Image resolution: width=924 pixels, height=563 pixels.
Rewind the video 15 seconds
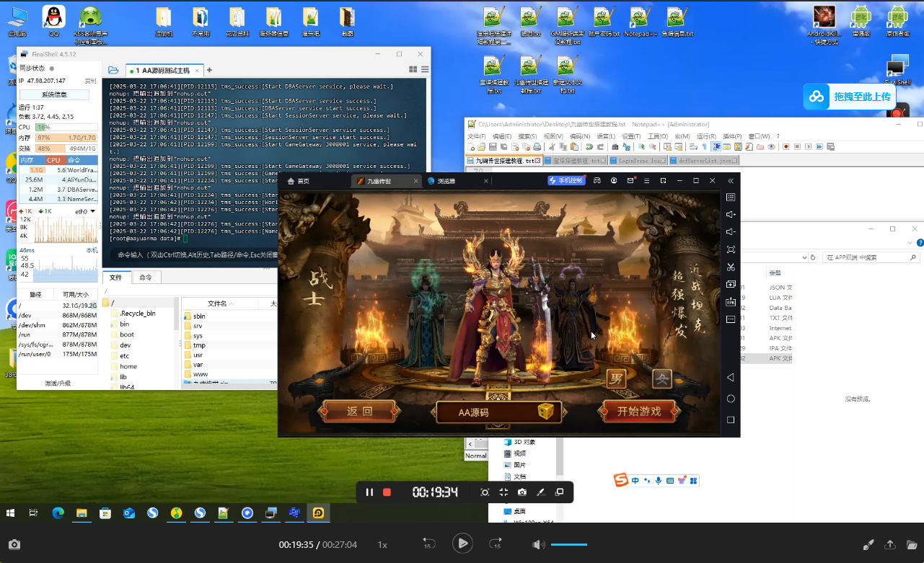click(x=428, y=544)
